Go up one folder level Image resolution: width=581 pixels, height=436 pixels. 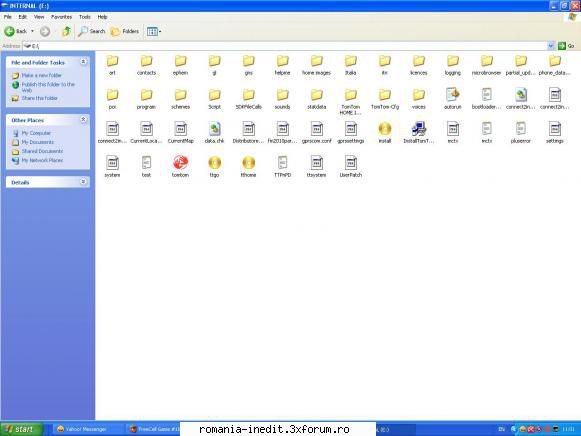[66, 31]
